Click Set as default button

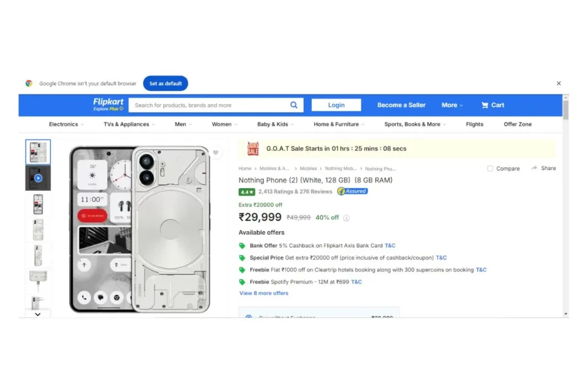point(165,83)
